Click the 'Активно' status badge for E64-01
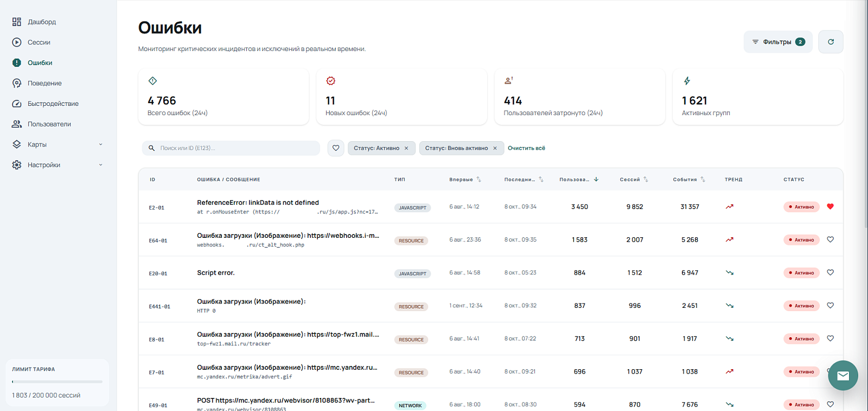The image size is (868, 411). [801, 240]
